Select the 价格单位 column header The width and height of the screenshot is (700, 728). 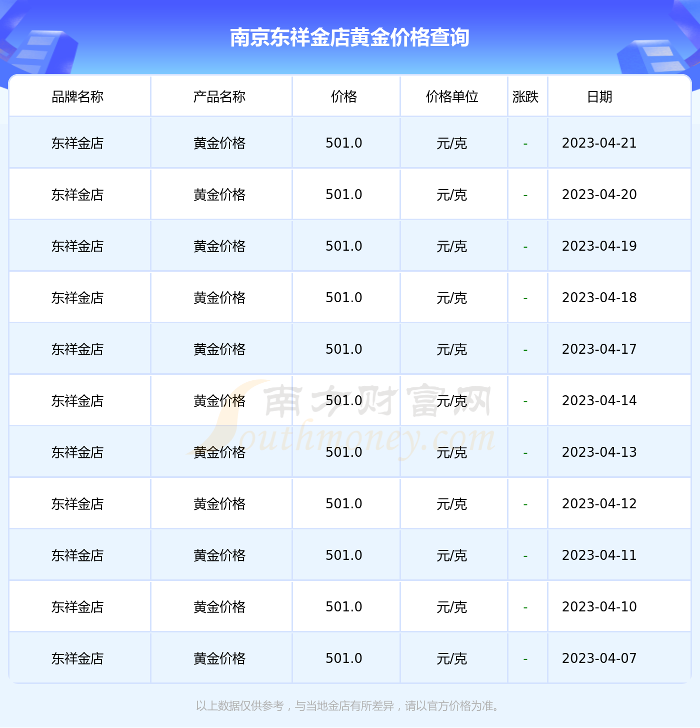[452, 97]
